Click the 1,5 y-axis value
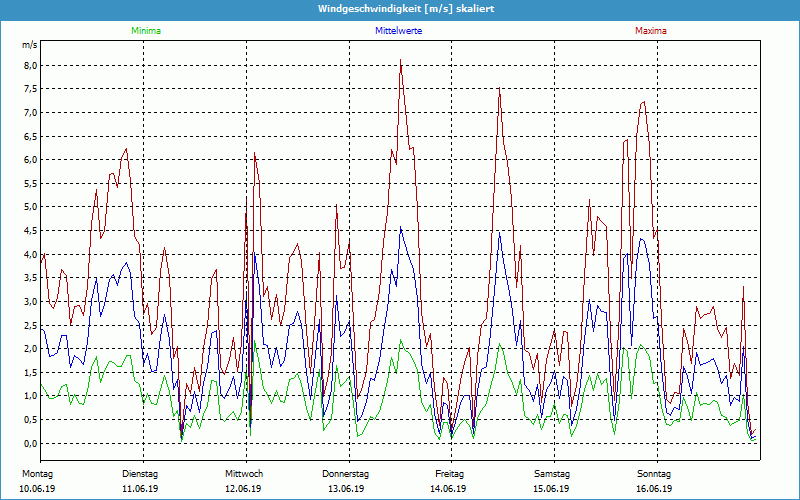 pyautogui.click(x=29, y=372)
